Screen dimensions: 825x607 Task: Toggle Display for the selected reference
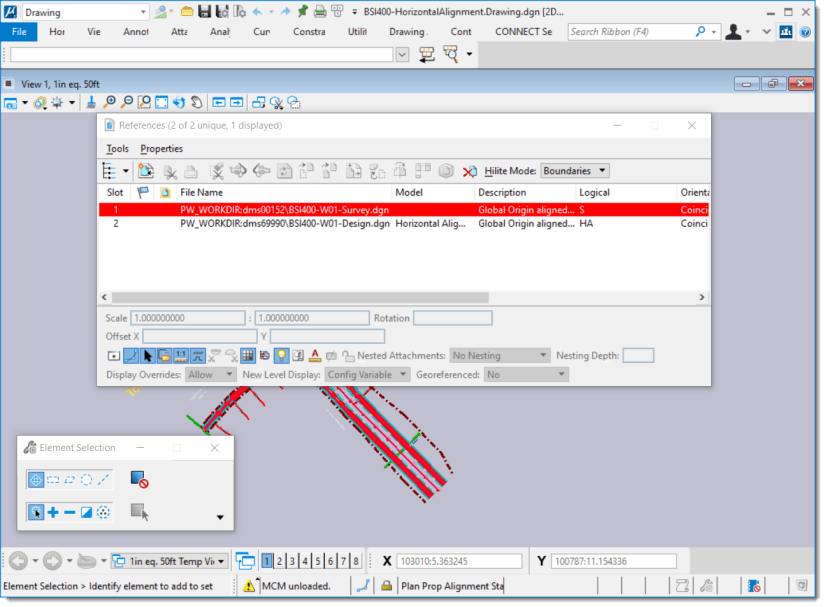pyautogui.click(x=281, y=355)
